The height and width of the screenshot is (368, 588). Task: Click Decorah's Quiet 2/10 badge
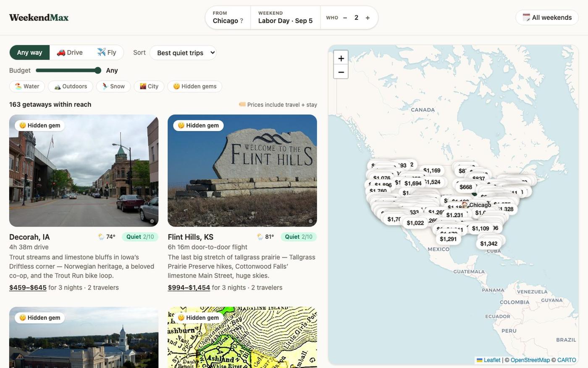[x=140, y=237]
